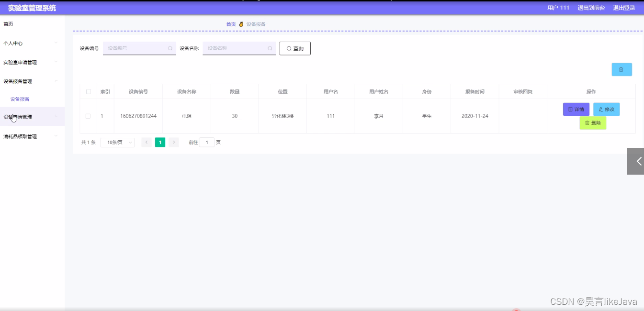
Task: Go to previous page arrow
Action: tap(147, 142)
